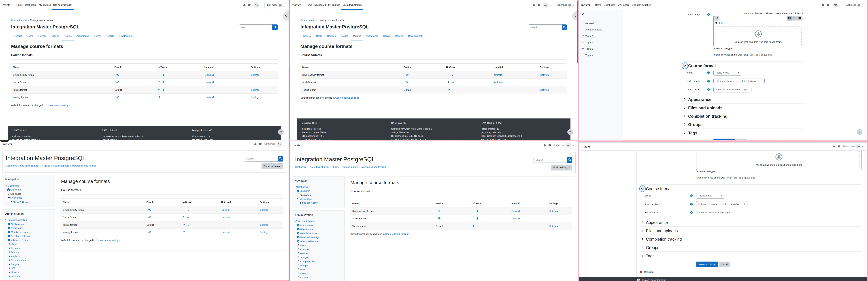The height and width of the screenshot is (281, 868).
Task: Toggle Edit mode switch in top-right panel
Action: coord(860,5)
